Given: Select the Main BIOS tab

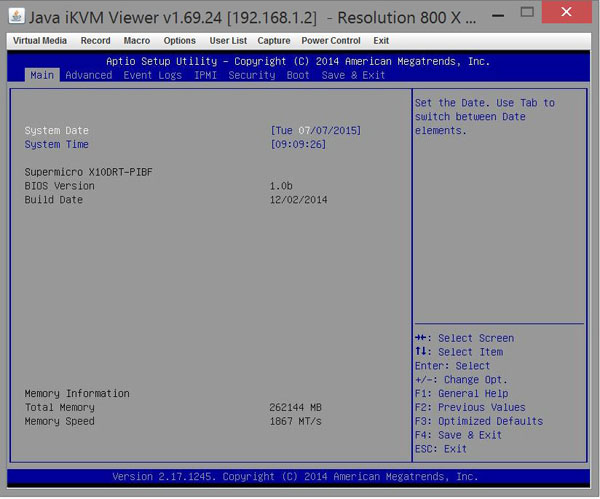Looking at the screenshot, I should pos(41,75).
